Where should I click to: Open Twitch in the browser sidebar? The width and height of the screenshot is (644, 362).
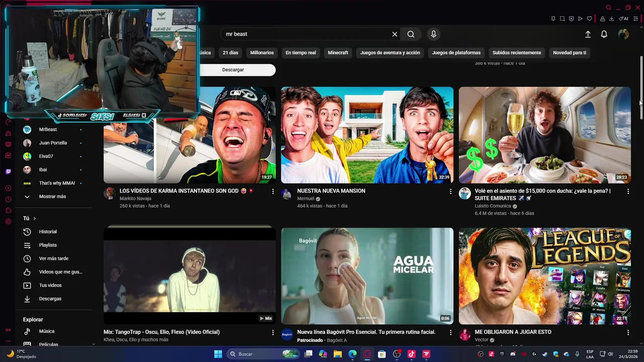click(x=8, y=171)
